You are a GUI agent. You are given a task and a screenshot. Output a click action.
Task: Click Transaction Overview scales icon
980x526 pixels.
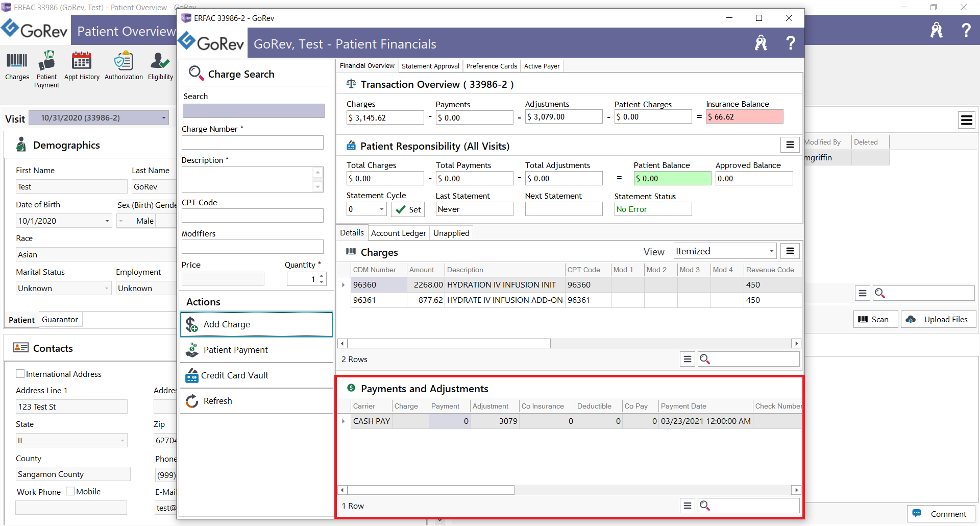click(351, 84)
